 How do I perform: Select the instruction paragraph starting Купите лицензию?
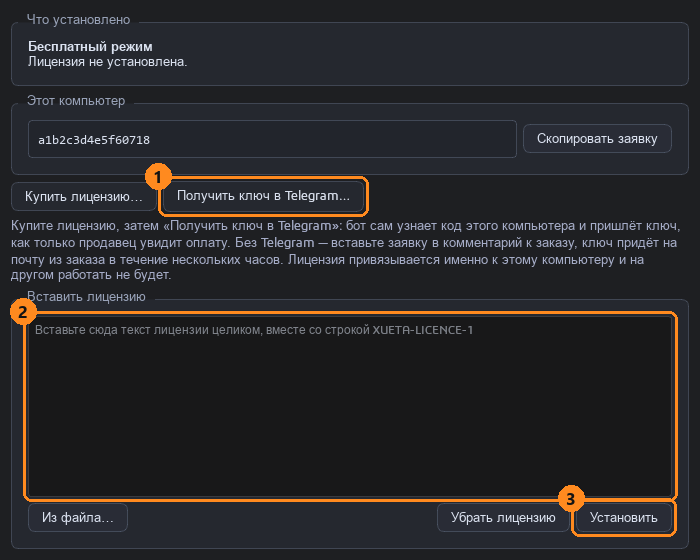point(346,250)
